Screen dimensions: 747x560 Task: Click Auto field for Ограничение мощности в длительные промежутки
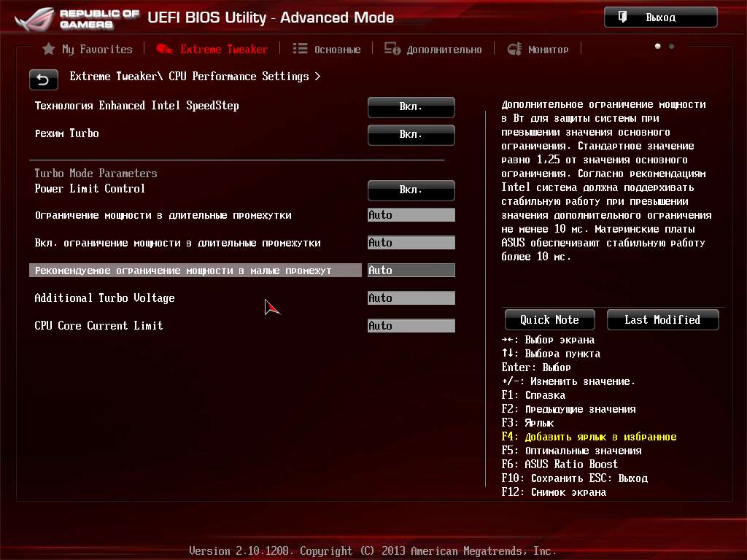pos(411,215)
